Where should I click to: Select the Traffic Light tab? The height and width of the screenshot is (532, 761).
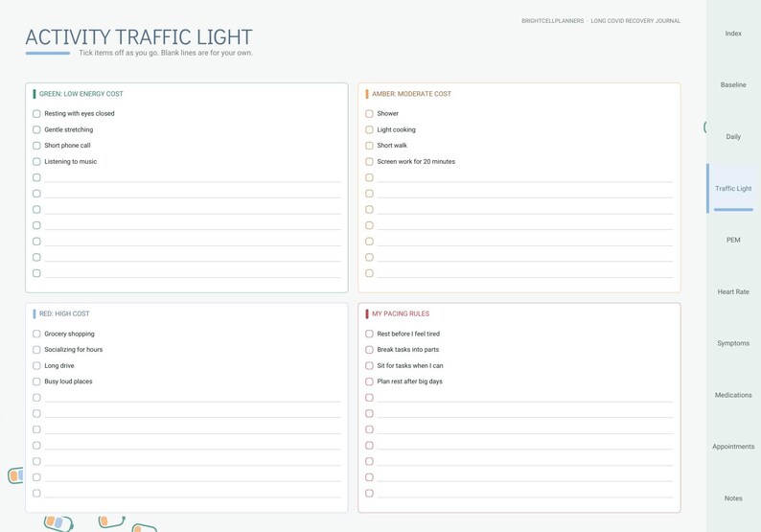(733, 188)
